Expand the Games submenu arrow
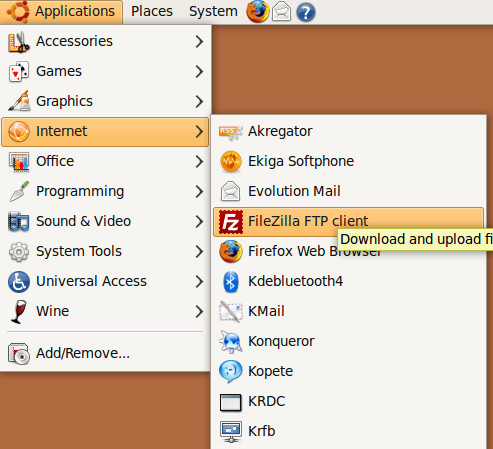 point(199,71)
